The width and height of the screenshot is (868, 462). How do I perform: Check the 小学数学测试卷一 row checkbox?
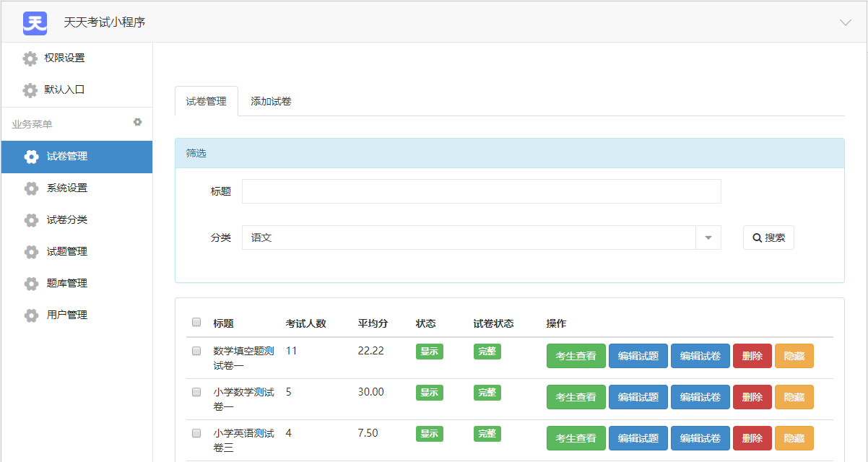coord(196,392)
